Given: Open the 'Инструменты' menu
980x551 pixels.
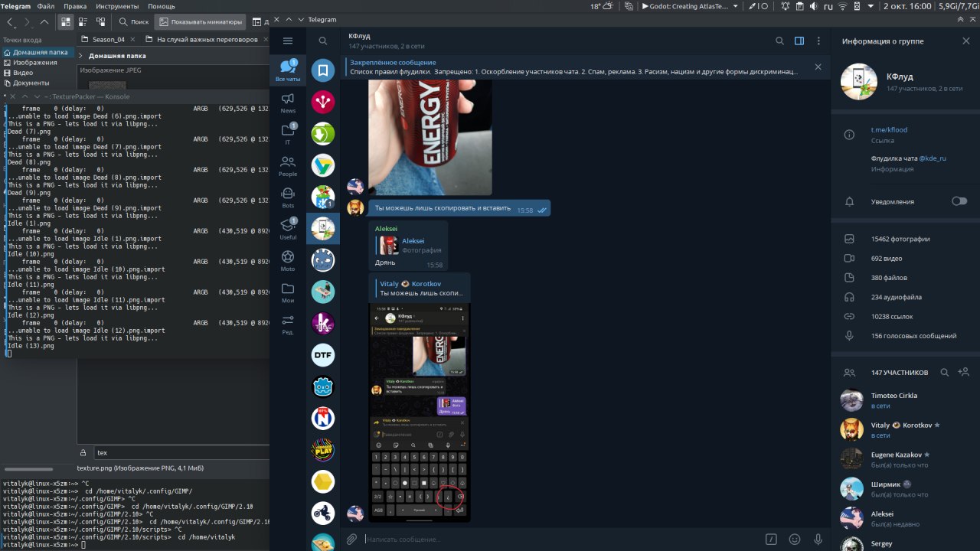Looking at the screenshot, I should point(117,6).
